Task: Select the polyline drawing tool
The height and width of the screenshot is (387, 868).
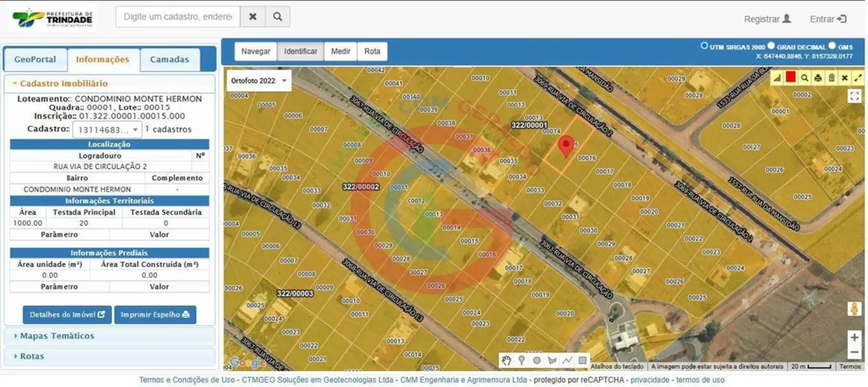Action: click(568, 360)
